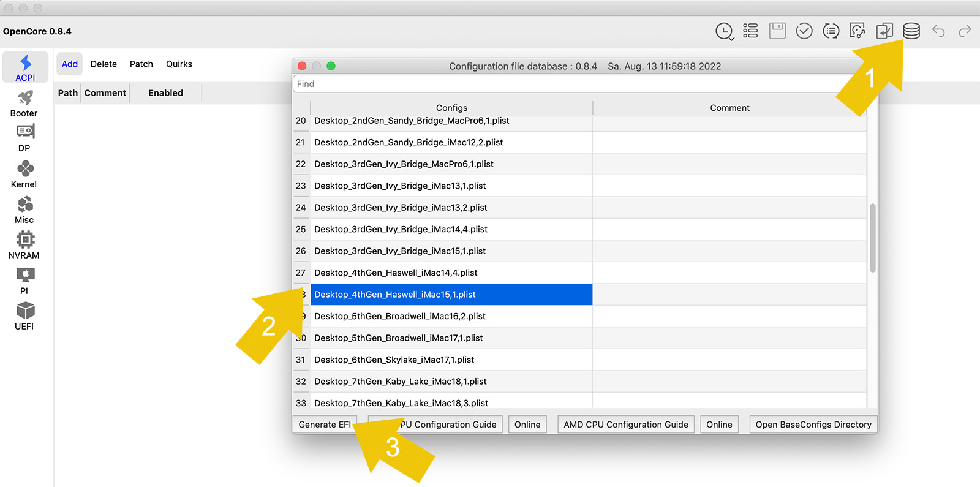Switch to the Delete tab
The height and width of the screenshot is (487, 980).
pos(104,64)
